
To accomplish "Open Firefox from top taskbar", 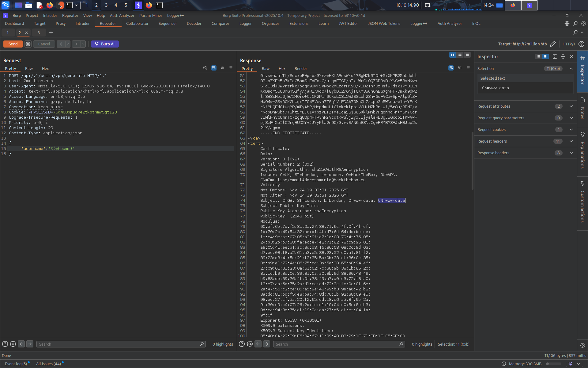I will point(49,5).
